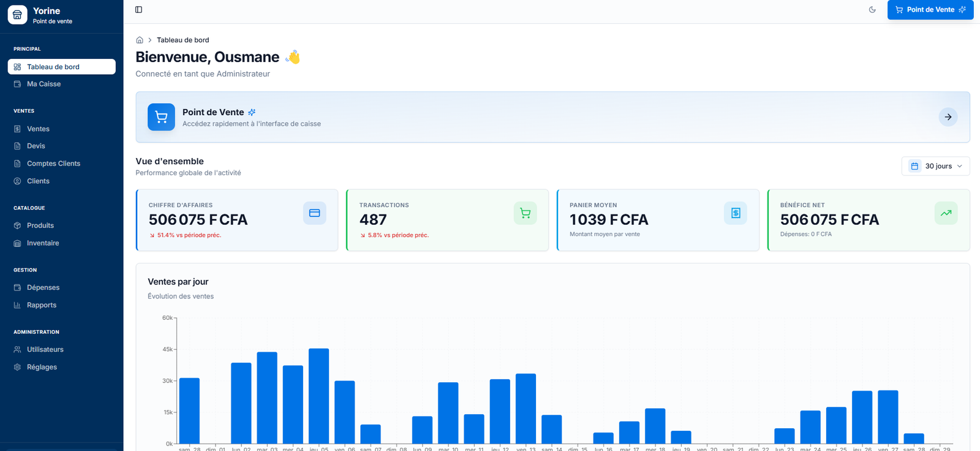Image resolution: width=980 pixels, height=451 pixels.
Task: Go to Ventes in sidebar
Action: 38,129
